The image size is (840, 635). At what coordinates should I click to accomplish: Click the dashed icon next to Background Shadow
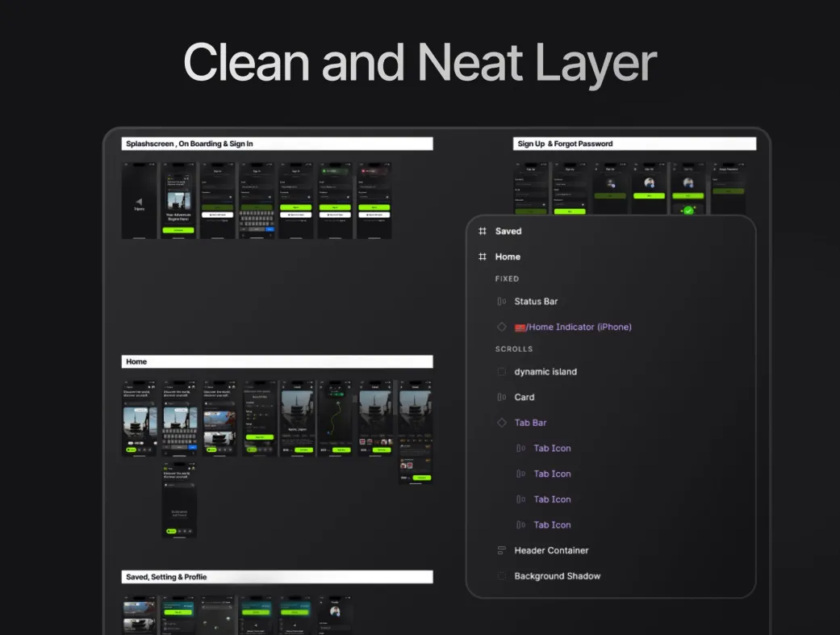pos(501,576)
